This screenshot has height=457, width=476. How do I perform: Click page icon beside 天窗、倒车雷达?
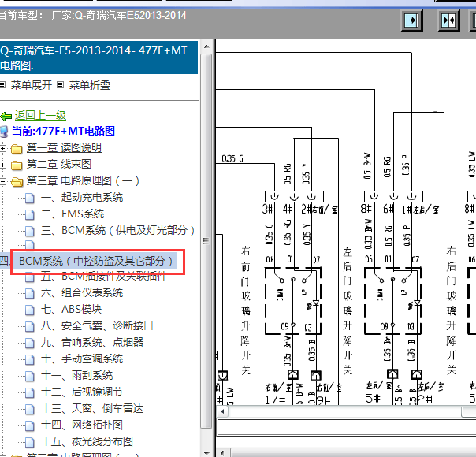(29, 409)
